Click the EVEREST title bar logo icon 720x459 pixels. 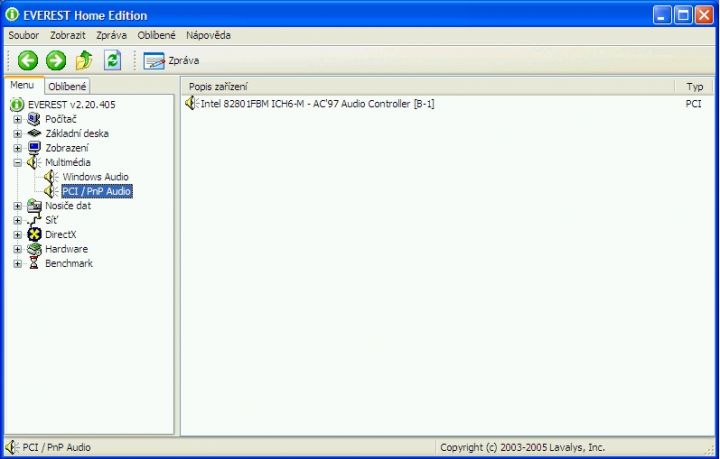(12, 15)
